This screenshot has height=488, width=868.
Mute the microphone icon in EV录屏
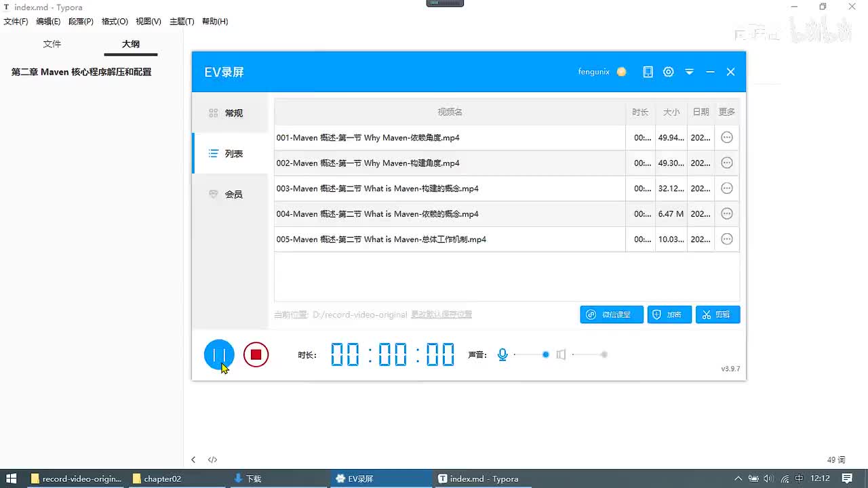point(502,354)
